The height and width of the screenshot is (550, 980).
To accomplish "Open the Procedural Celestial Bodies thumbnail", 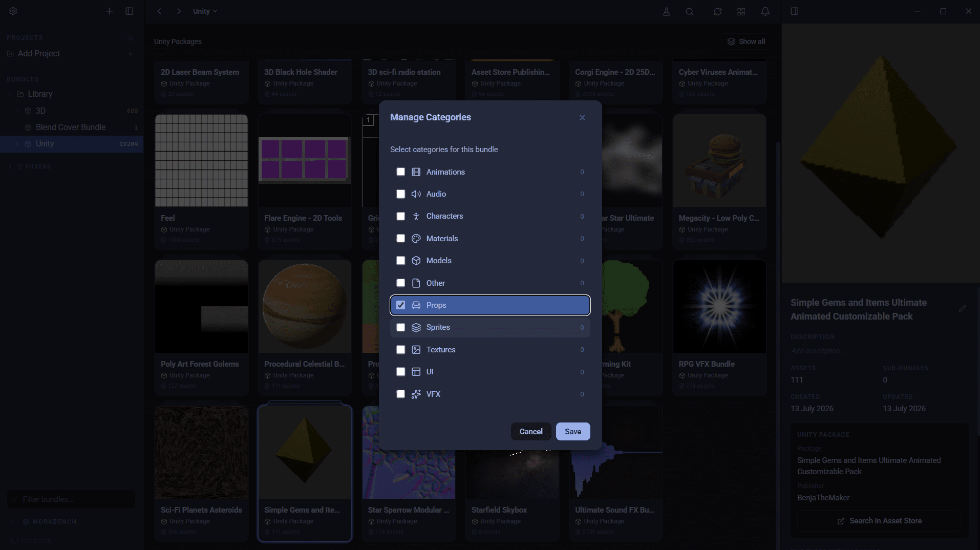I will (305, 306).
